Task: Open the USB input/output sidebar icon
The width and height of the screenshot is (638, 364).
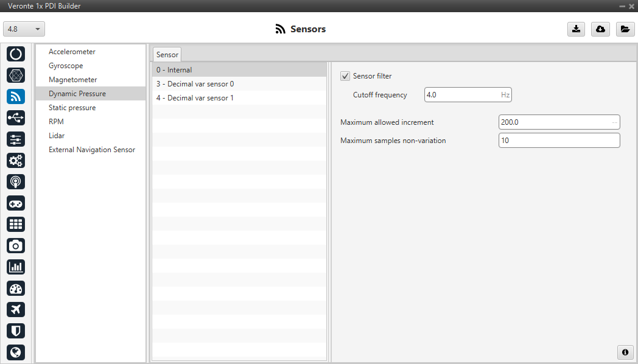Action: pos(16,117)
